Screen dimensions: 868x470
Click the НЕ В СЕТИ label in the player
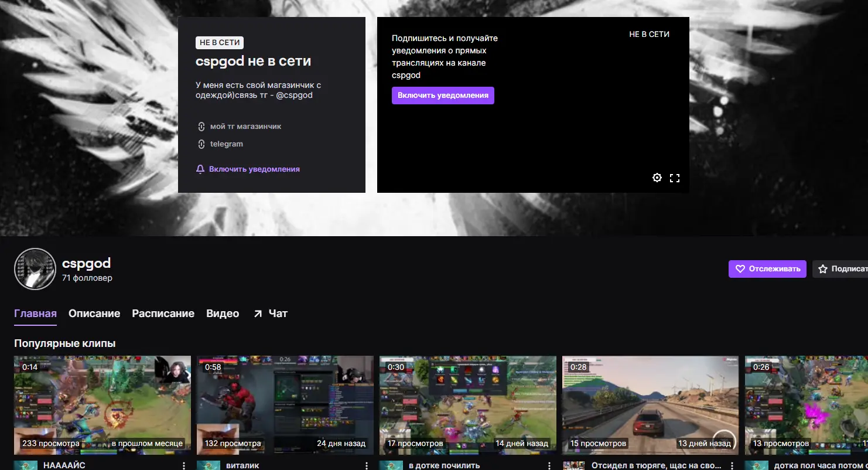(x=650, y=34)
